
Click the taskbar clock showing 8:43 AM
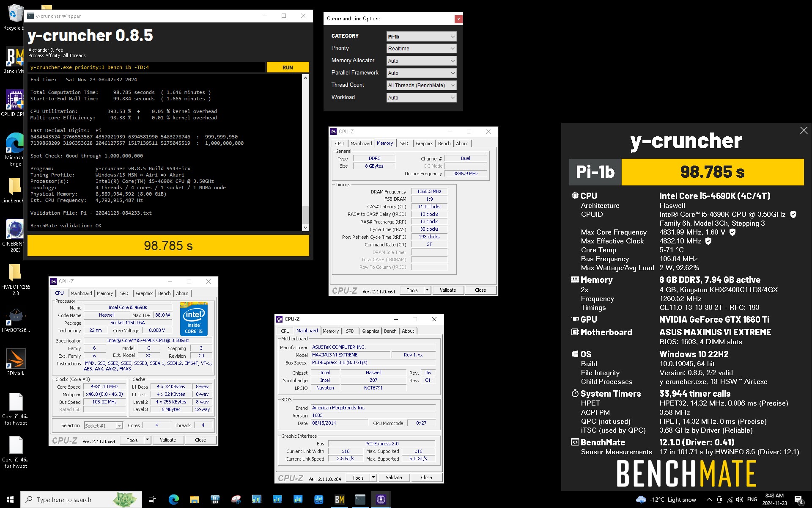774,500
